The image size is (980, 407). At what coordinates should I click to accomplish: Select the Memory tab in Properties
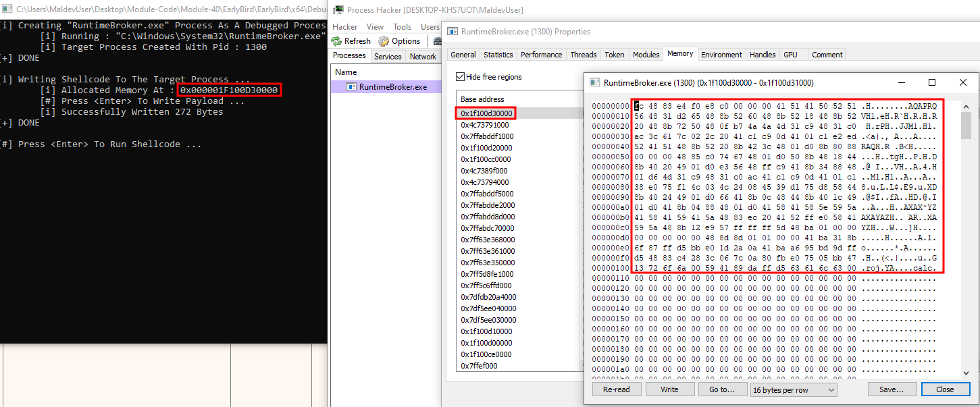680,53
